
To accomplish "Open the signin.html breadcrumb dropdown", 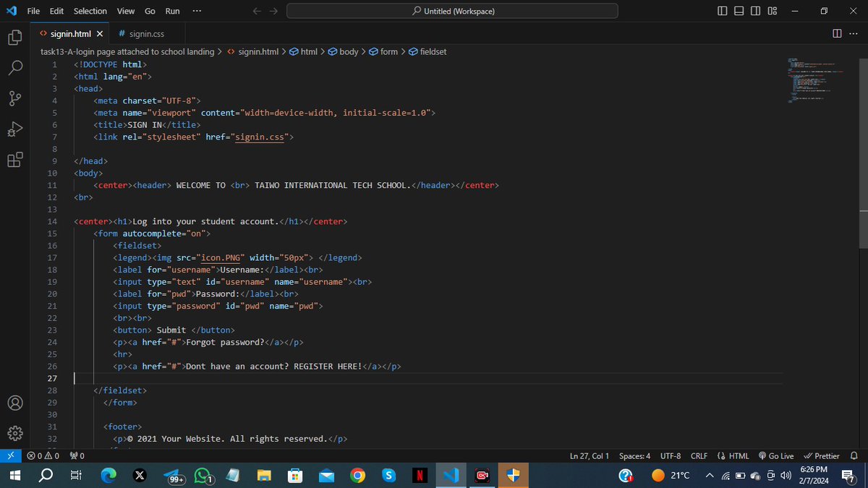I will 252,51.
